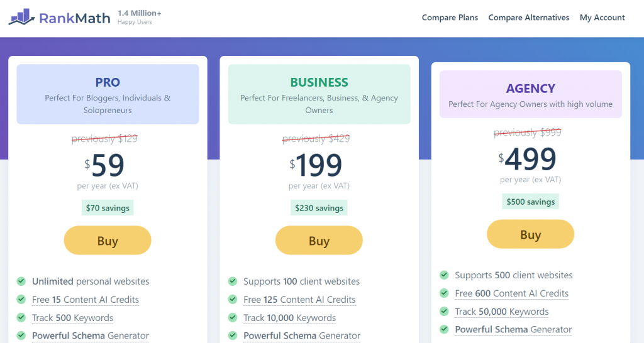Buy the AGENCY plan

[531, 234]
